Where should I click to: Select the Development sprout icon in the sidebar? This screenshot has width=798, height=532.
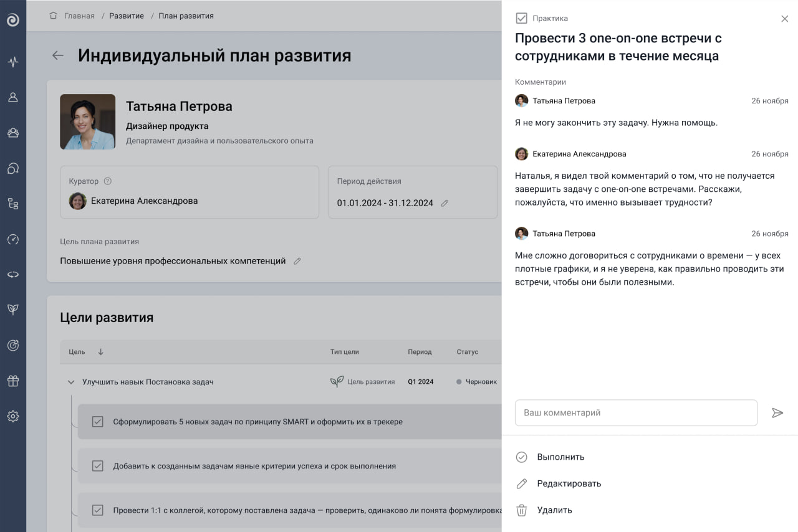click(x=13, y=310)
